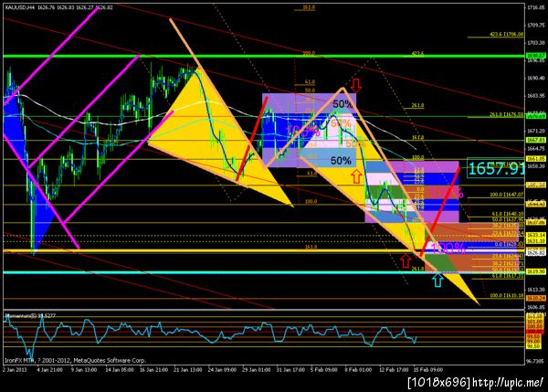Click the 100.0 1647.07 Fibonacci level label
The image size is (548, 392).
click(x=506, y=195)
